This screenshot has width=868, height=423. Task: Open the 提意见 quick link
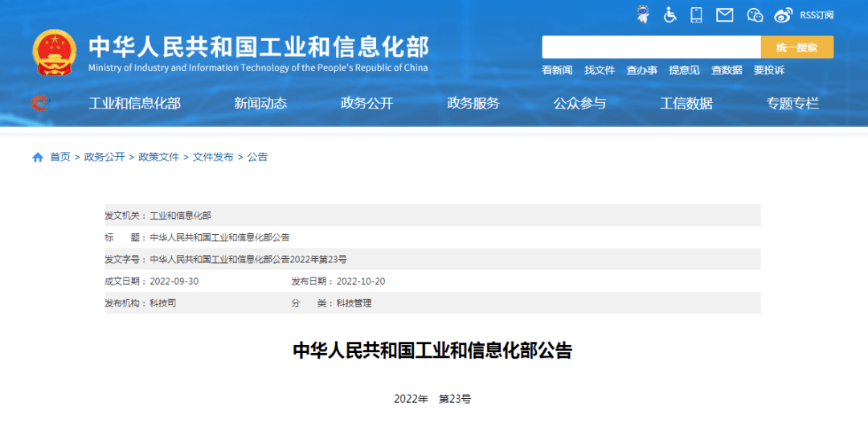[684, 70]
